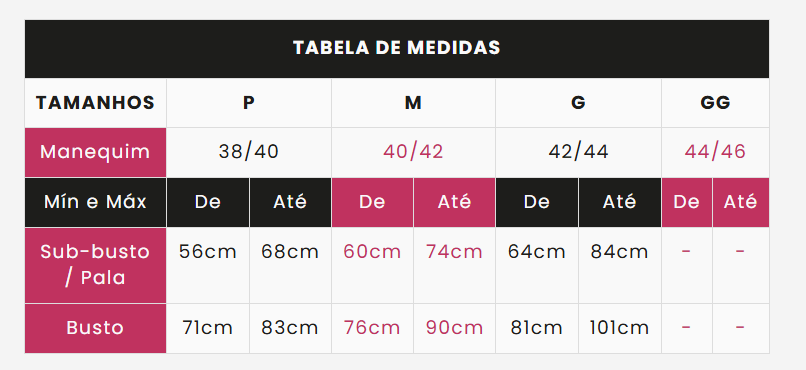This screenshot has height=370, width=806.
Task: Select the Manequim row label
Action: coord(96,152)
